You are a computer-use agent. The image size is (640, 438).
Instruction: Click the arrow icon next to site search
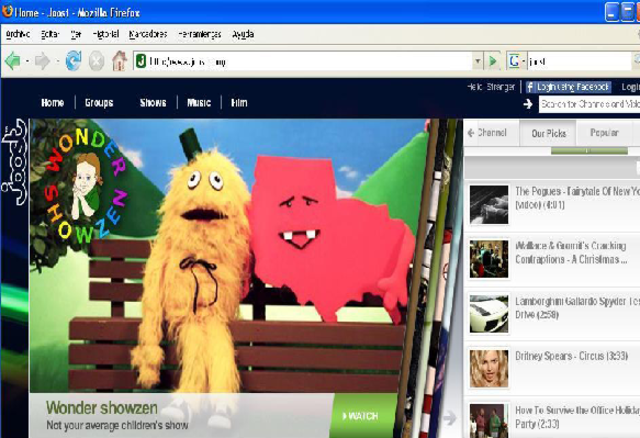click(528, 104)
